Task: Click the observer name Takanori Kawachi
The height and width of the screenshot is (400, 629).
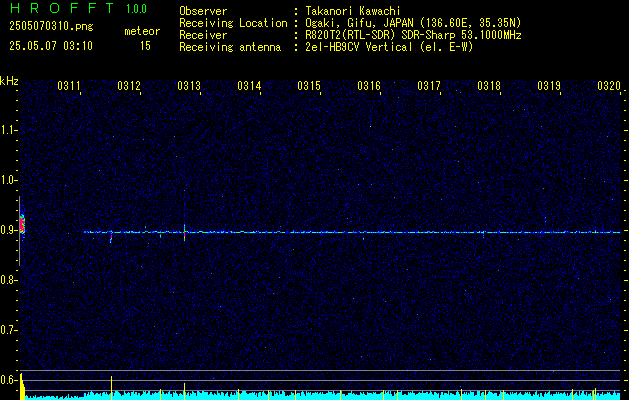Action: click(353, 11)
